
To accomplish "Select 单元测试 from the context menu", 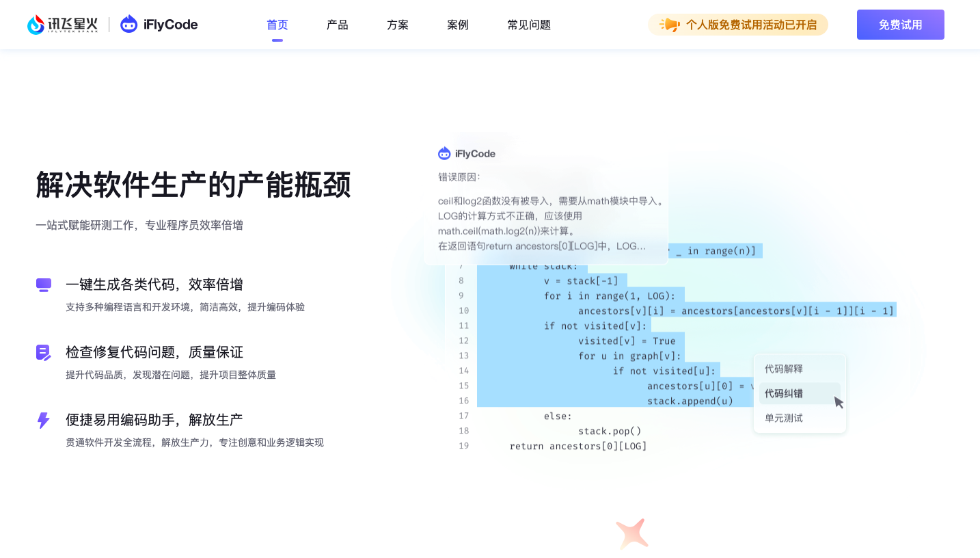I will click(784, 418).
